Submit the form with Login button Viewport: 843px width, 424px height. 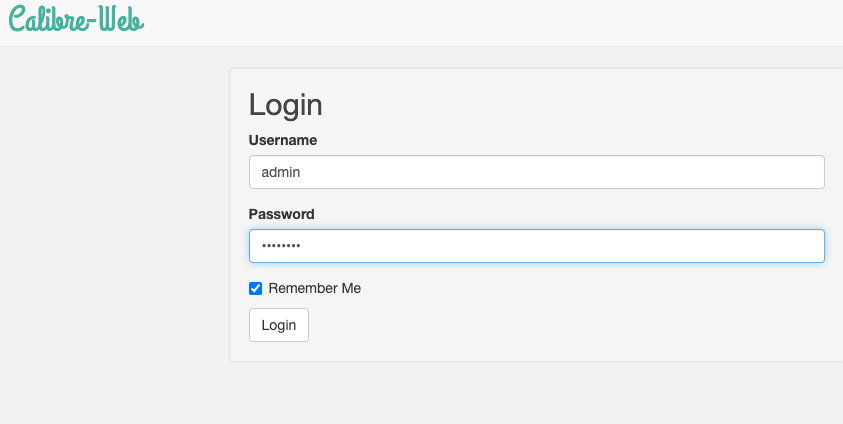click(278, 325)
